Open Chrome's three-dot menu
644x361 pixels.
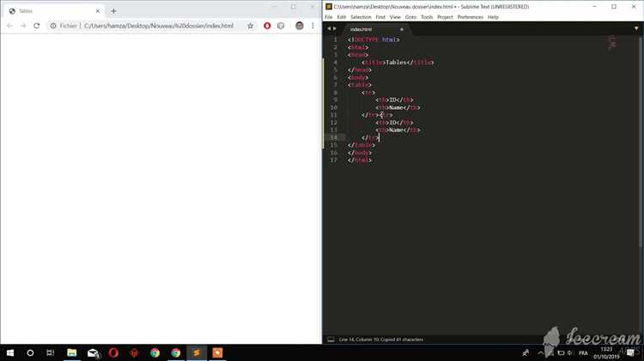313,26
